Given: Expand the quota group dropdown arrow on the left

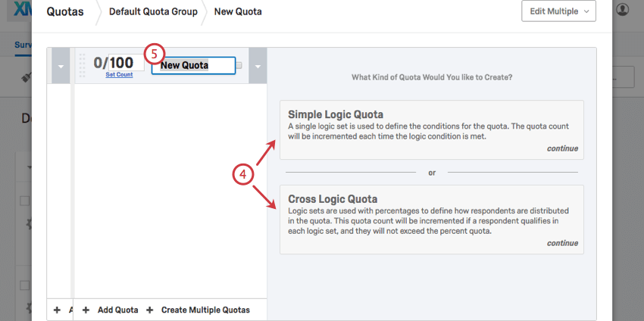Looking at the screenshot, I should 61,66.
